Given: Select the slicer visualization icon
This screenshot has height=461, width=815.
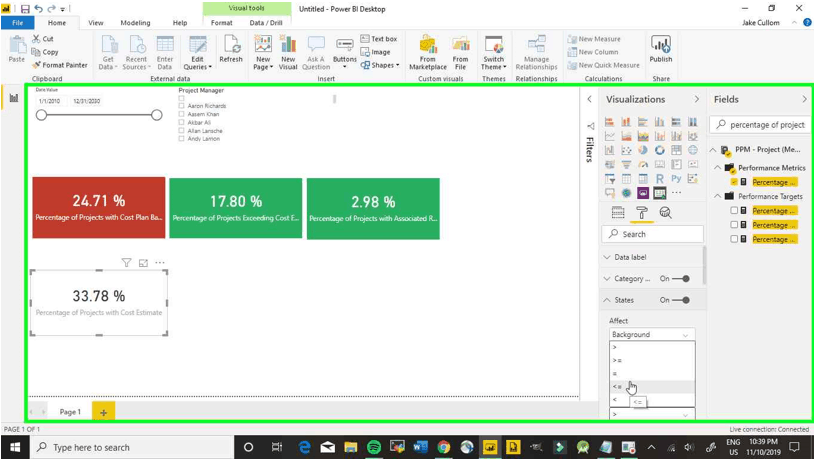Looking at the screenshot, I should [609, 179].
